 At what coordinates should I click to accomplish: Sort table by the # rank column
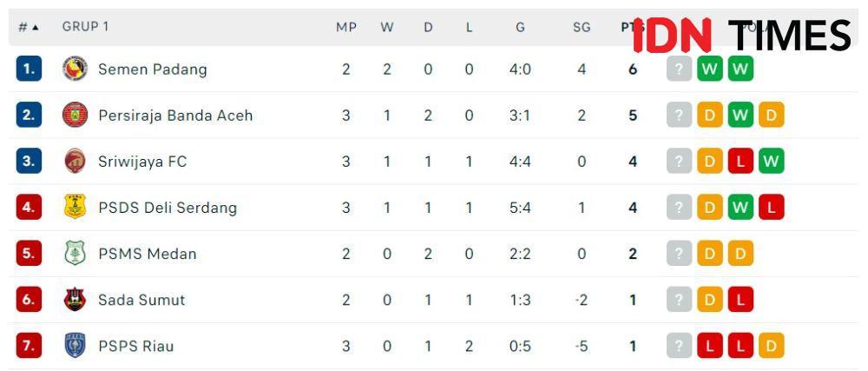pyautogui.click(x=29, y=27)
